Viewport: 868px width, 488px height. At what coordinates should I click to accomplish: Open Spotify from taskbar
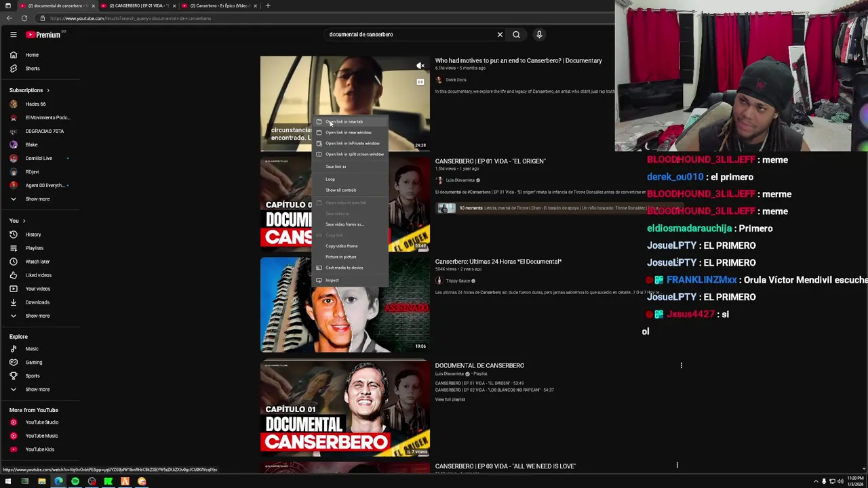click(75, 481)
